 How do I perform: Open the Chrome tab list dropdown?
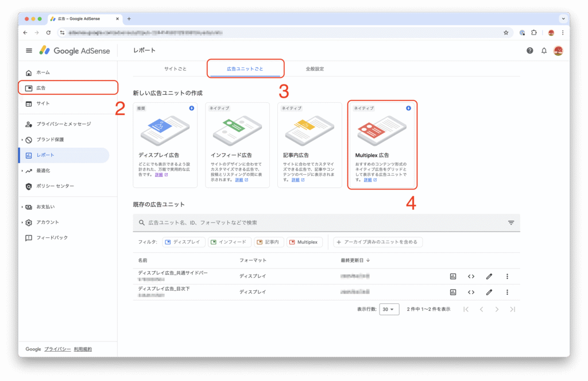tap(563, 19)
